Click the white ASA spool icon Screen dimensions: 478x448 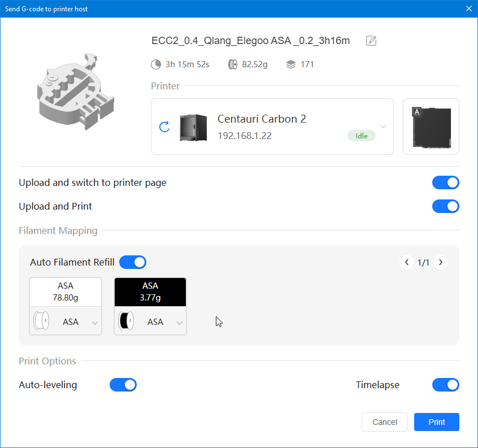point(42,321)
